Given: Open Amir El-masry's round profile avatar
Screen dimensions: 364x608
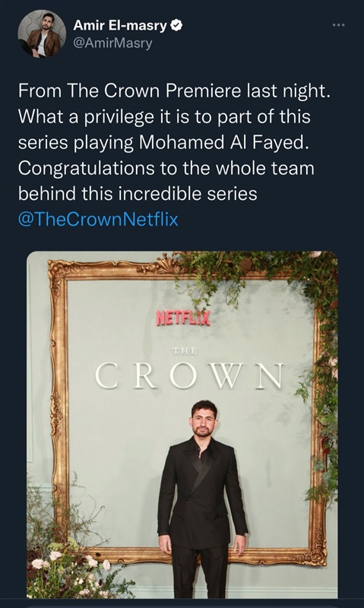Looking at the screenshot, I should pyautogui.click(x=42, y=34).
